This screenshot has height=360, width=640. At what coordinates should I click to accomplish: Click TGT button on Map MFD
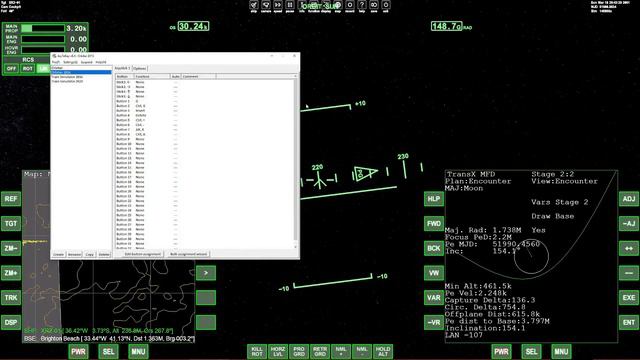click(11, 224)
